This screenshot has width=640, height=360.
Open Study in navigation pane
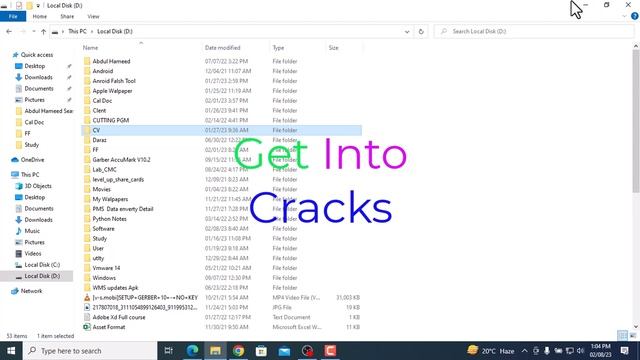click(31, 144)
